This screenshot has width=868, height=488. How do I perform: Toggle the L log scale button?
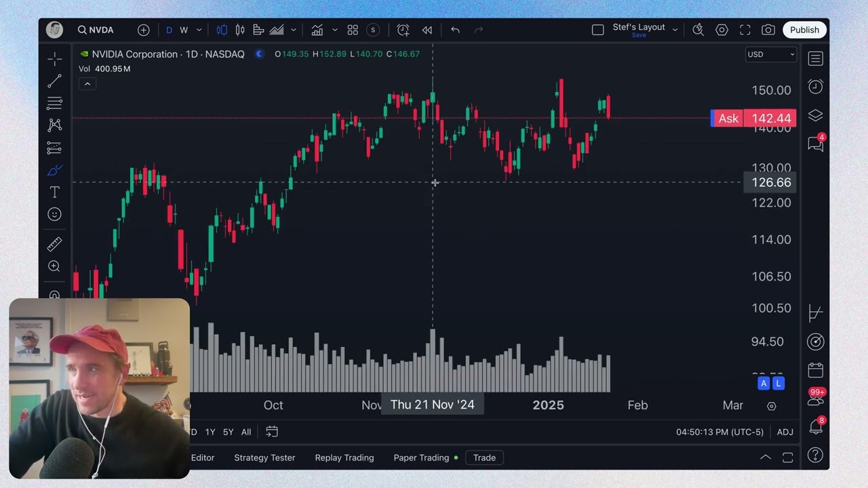tap(778, 384)
